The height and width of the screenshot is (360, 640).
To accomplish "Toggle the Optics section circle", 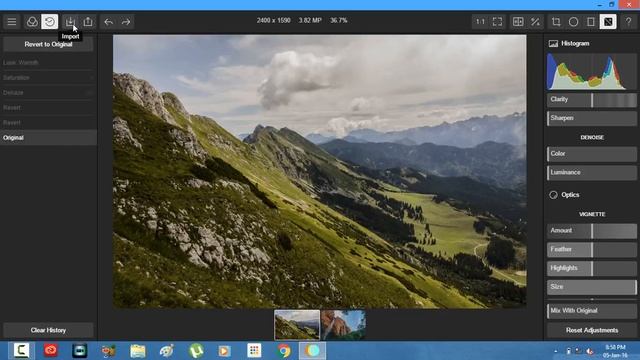I will click(x=553, y=195).
